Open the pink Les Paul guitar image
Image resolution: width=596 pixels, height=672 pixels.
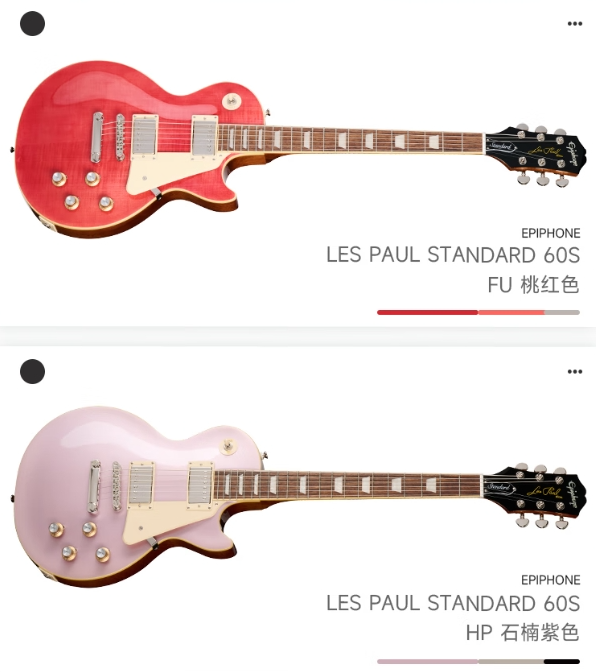pyautogui.click(x=298, y=497)
